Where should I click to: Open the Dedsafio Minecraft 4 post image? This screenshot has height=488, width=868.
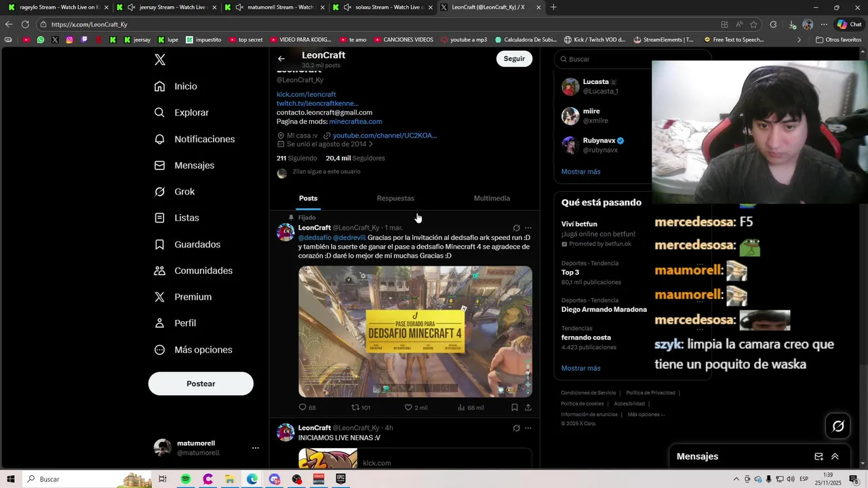pos(415,331)
